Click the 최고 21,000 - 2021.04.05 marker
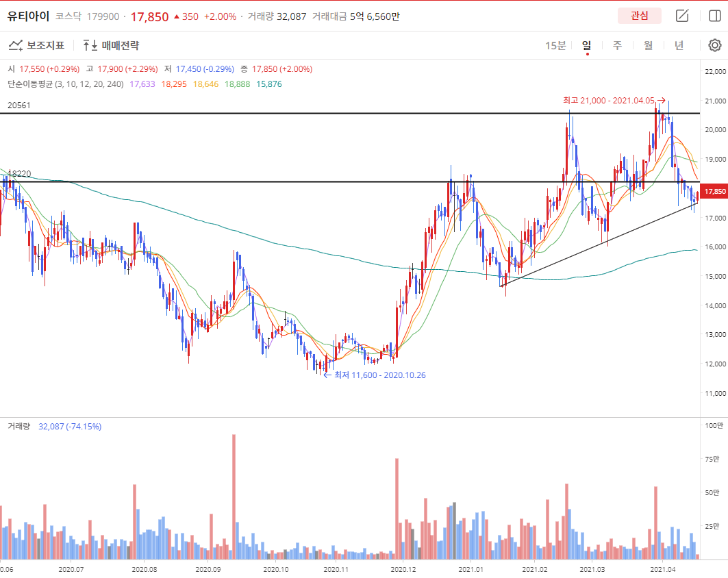The image size is (728, 578). pos(614,100)
